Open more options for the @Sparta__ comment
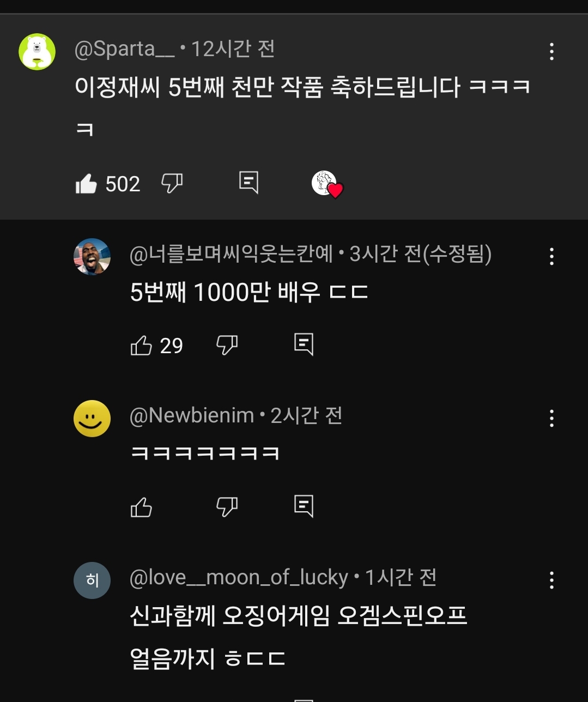 click(551, 51)
